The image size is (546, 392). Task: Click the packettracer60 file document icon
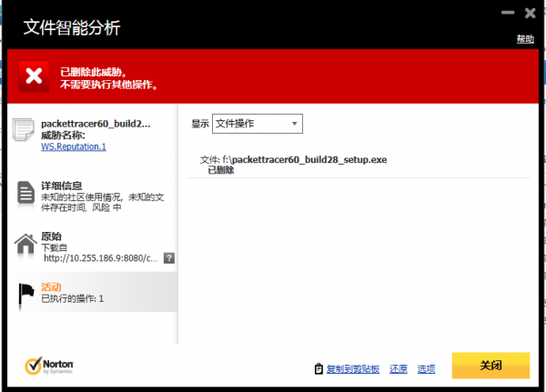click(24, 129)
